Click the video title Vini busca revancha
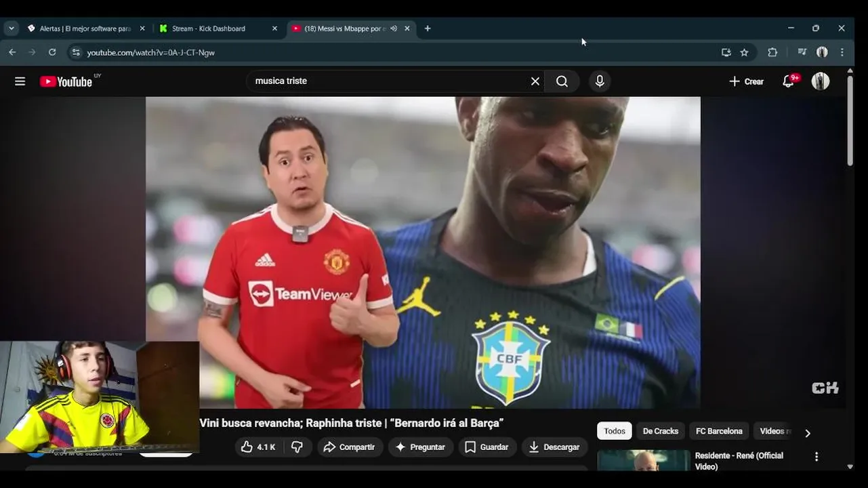This screenshot has height=488, width=868. (x=352, y=423)
